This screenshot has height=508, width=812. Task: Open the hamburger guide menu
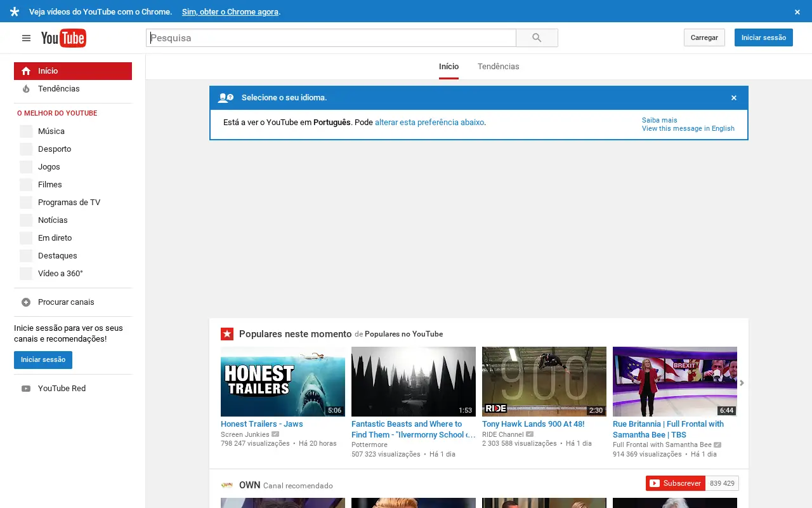[x=26, y=38]
